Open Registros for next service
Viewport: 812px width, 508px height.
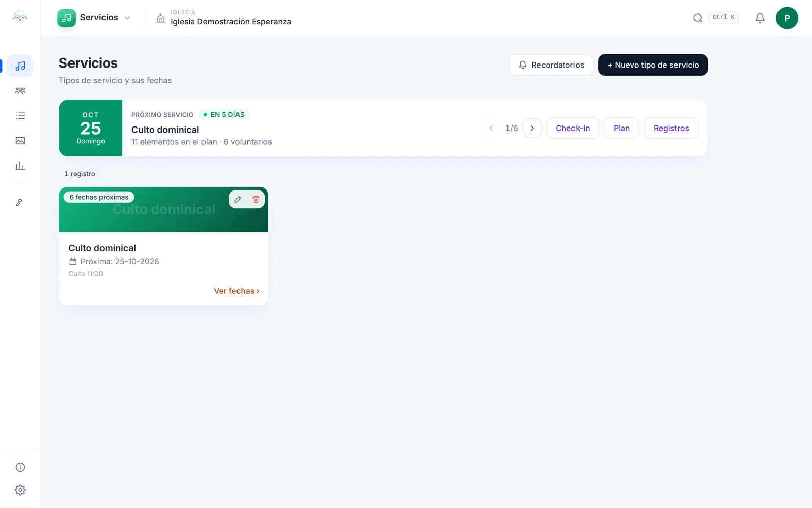[x=671, y=128]
